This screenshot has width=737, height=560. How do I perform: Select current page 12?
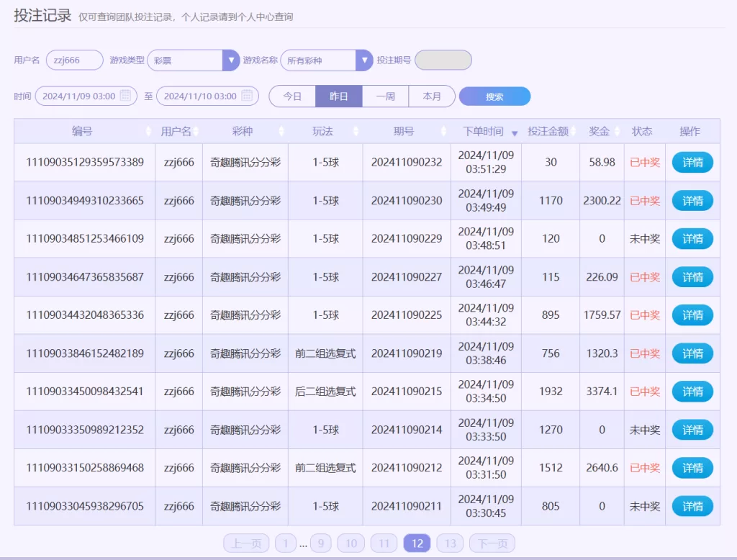pyautogui.click(x=417, y=543)
